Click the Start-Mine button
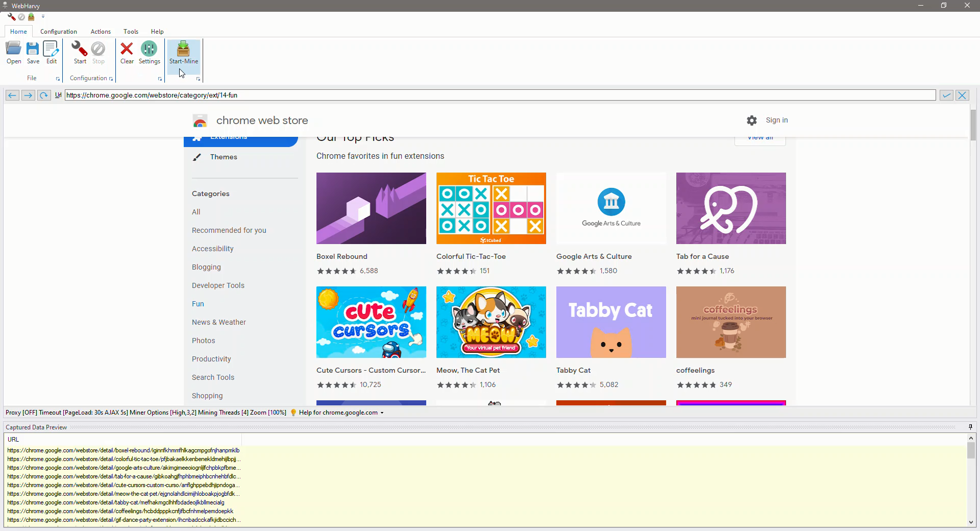Image resolution: width=980 pixels, height=531 pixels. (x=183, y=53)
